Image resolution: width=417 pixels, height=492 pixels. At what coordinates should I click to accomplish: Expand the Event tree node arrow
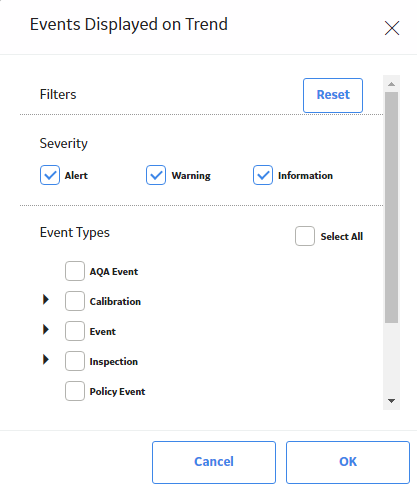[46, 329]
